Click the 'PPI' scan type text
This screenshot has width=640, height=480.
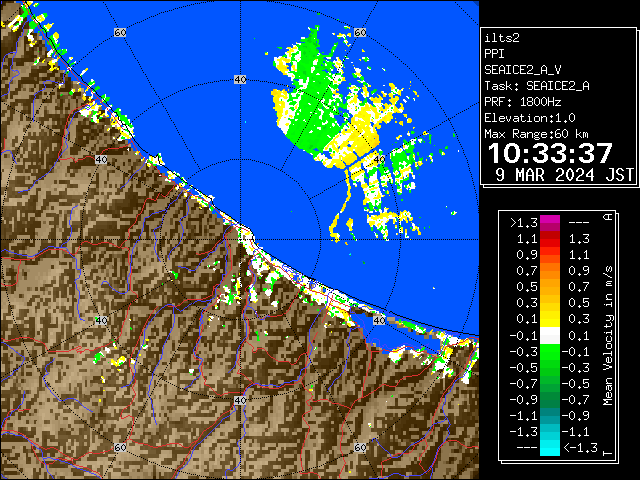click(x=494, y=54)
